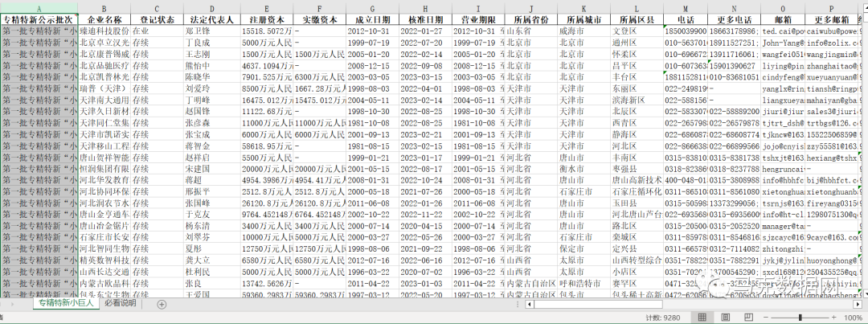Open zoom dialog via 100% label
Image resolution: width=868 pixels, height=324 pixels.
[x=853, y=318]
